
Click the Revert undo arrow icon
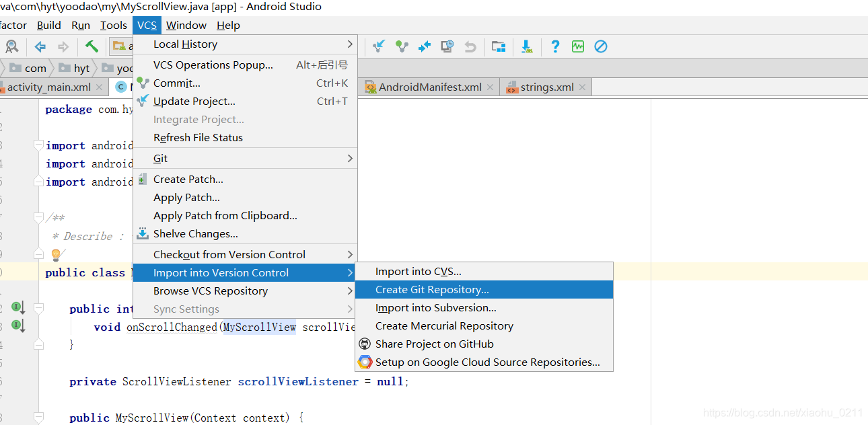[x=470, y=46]
